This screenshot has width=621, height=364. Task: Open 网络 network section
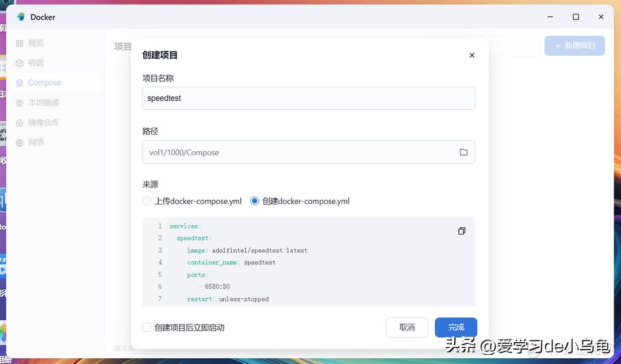click(x=36, y=142)
